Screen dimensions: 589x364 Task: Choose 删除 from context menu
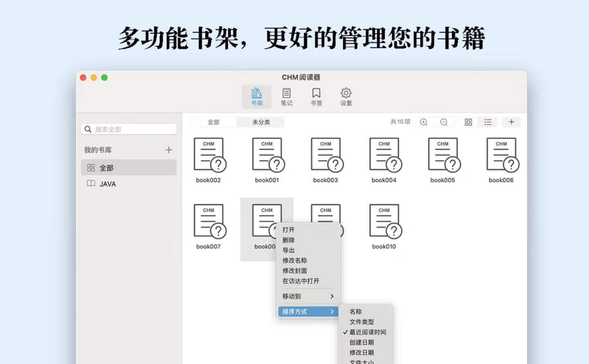click(x=288, y=240)
